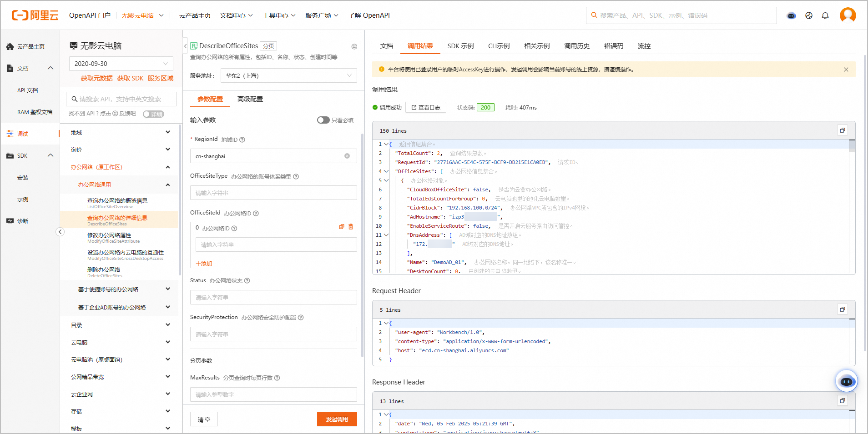The image size is (868, 434).
Task: Click in the OfficeSiteType input field
Action: click(x=273, y=193)
